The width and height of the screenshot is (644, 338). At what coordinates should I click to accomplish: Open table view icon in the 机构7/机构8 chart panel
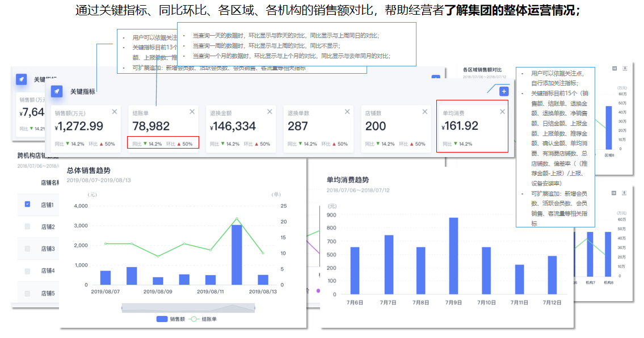point(614,193)
